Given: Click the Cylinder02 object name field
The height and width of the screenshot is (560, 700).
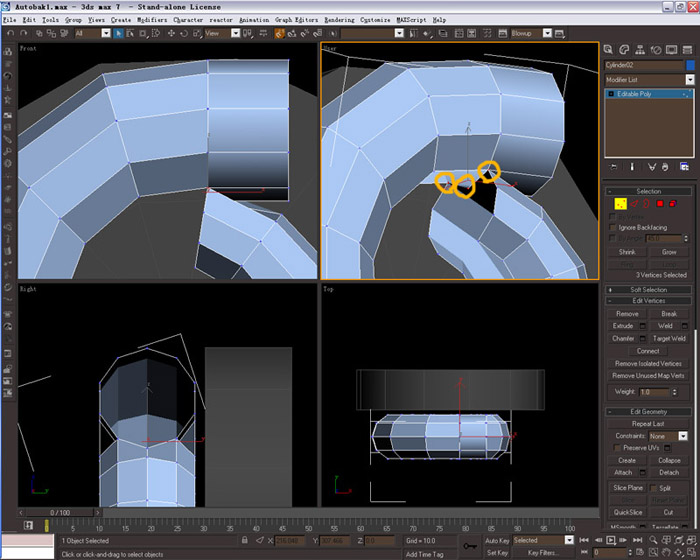Looking at the screenshot, I should [x=644, y=65].
